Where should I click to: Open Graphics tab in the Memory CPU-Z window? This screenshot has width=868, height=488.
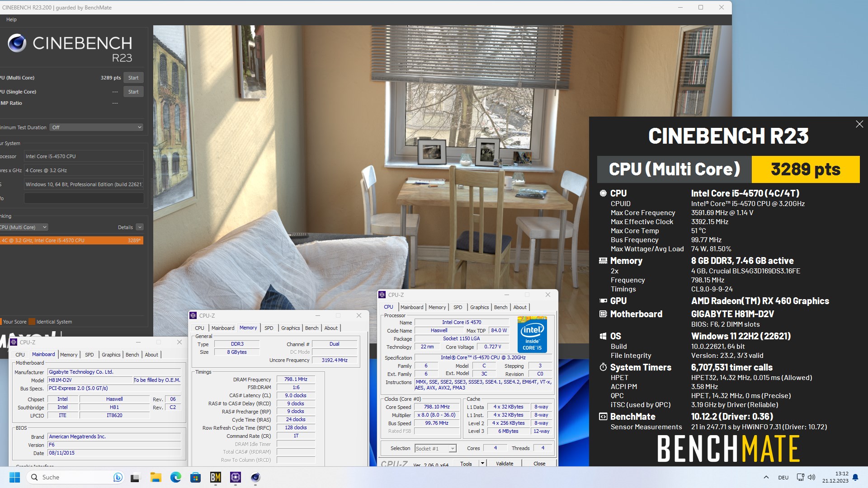click(x=290, y=328)
